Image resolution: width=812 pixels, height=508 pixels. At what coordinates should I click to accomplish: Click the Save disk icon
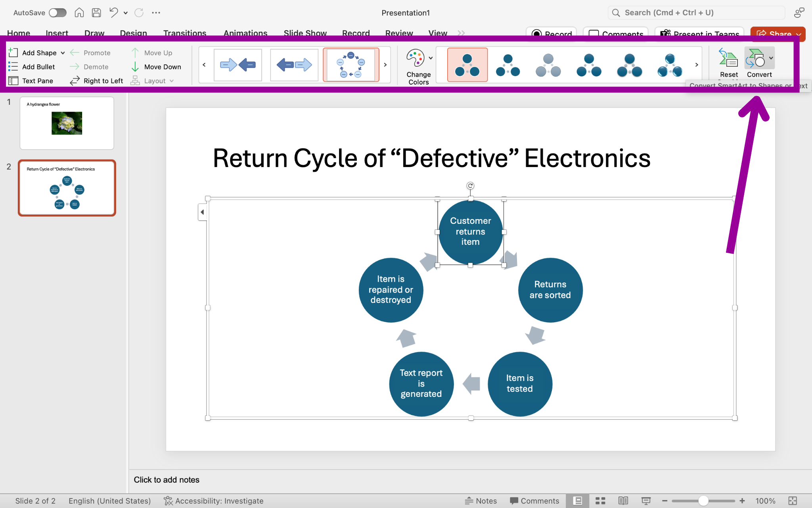coord(96,13)
